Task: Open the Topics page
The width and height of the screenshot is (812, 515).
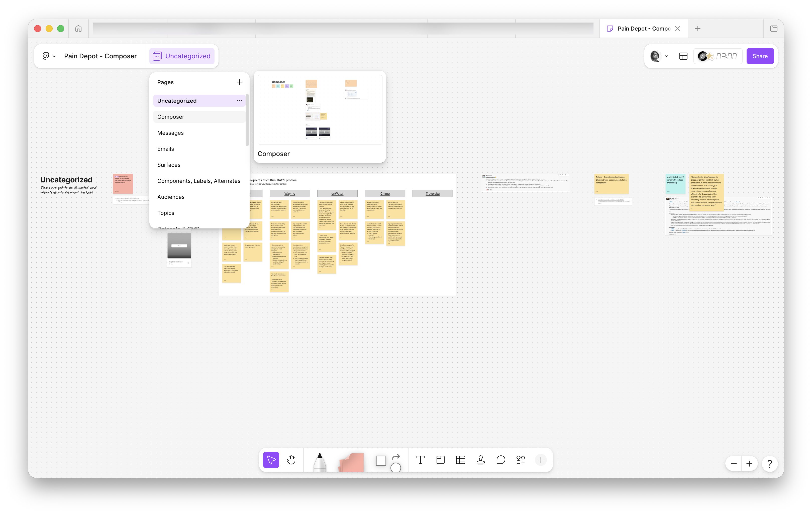Action: (199, 213)
